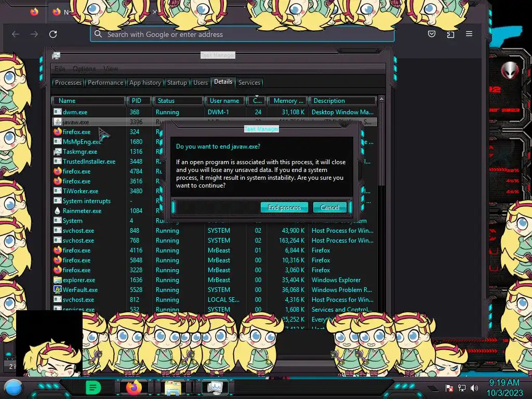Open the File menu in Task Manager

tap(60, 69)
